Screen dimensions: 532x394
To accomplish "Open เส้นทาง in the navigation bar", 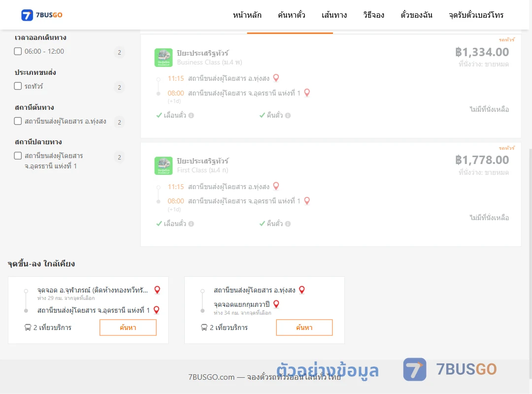I will coord(334,15).
